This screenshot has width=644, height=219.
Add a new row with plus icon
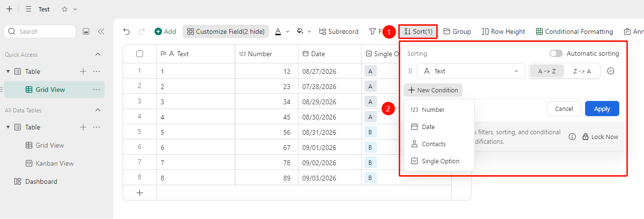click(140, 193)
